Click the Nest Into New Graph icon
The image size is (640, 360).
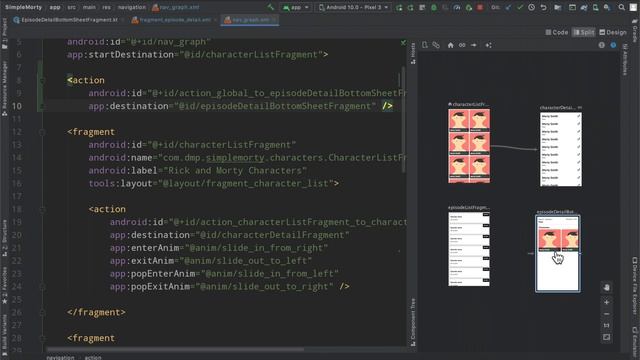point(436,45)
